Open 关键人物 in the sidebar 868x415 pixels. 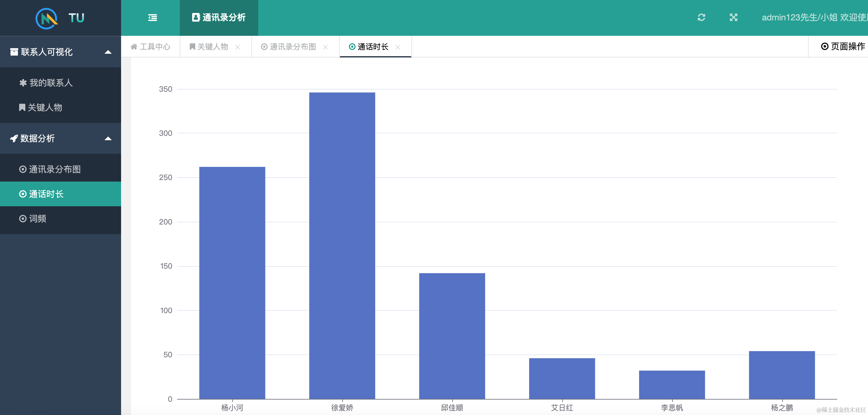[44, 107]
